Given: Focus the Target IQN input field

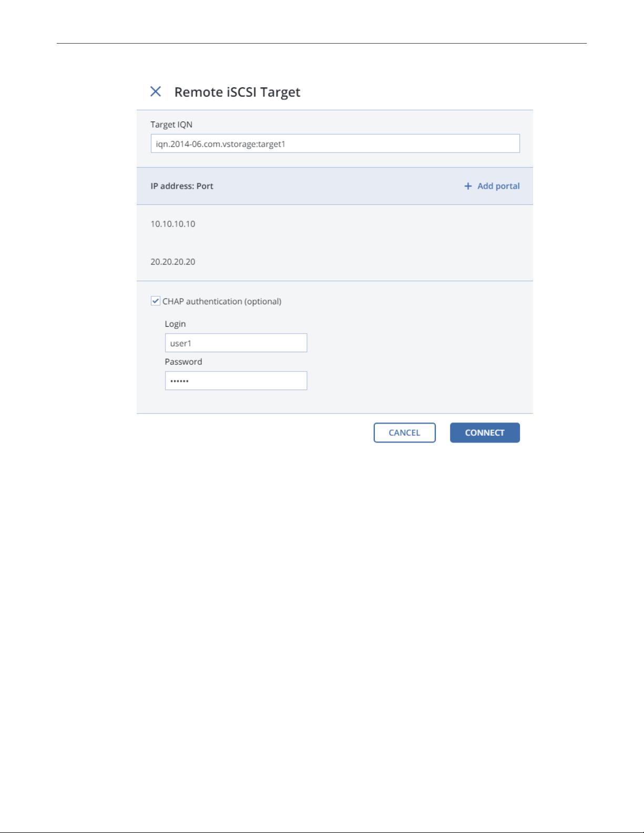Looking at the screenshot, I should 335,143.
